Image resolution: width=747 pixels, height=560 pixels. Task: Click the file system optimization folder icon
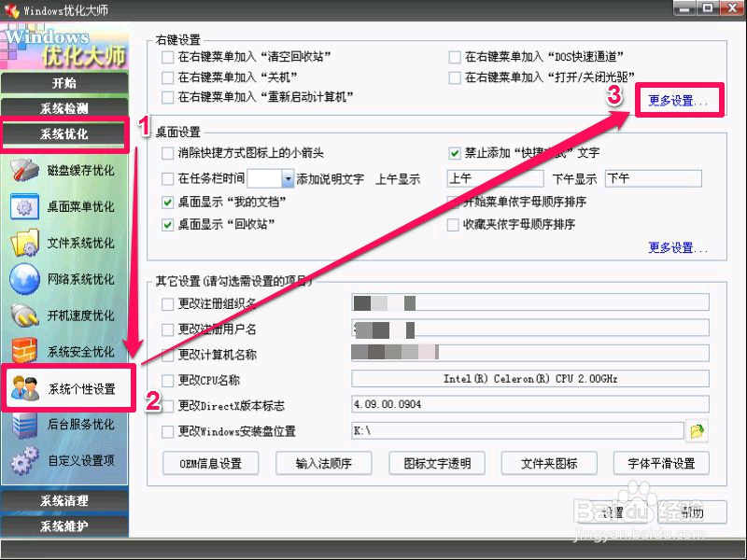click(x=24, y=243)
